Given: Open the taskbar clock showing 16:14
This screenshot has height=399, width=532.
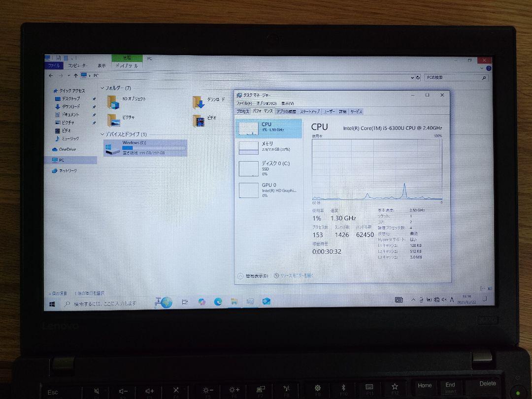Looking at the screenshot, I should pos(466,299).
